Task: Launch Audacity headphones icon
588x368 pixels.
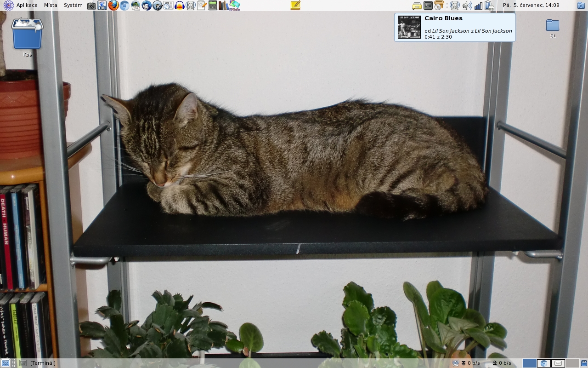Action: (180, 6)
